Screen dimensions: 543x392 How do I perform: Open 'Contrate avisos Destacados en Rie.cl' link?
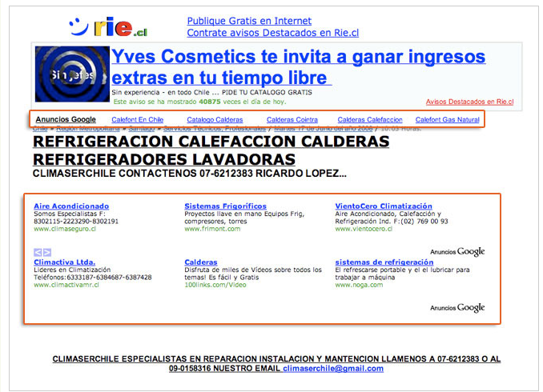click(x=272, y=33)
